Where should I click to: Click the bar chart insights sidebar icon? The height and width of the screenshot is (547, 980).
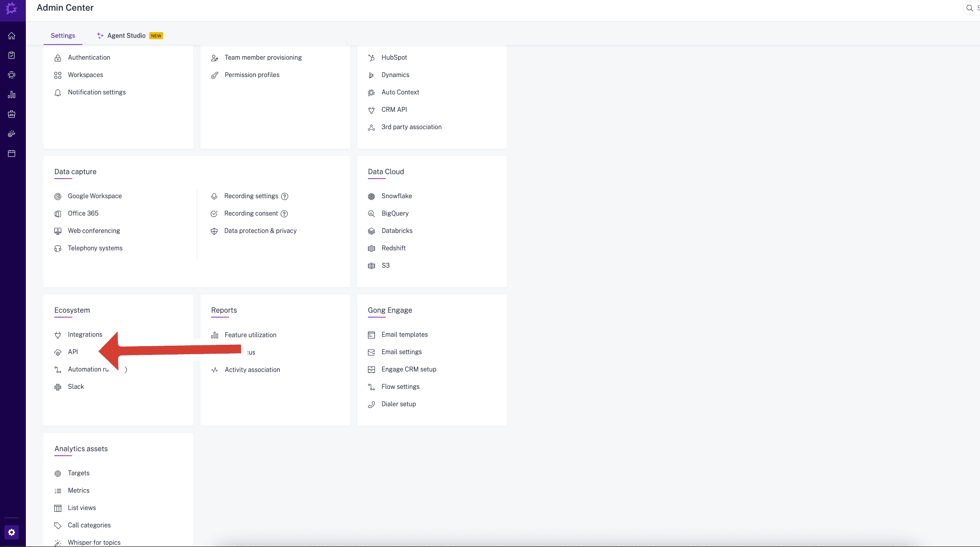click(12, 94)
